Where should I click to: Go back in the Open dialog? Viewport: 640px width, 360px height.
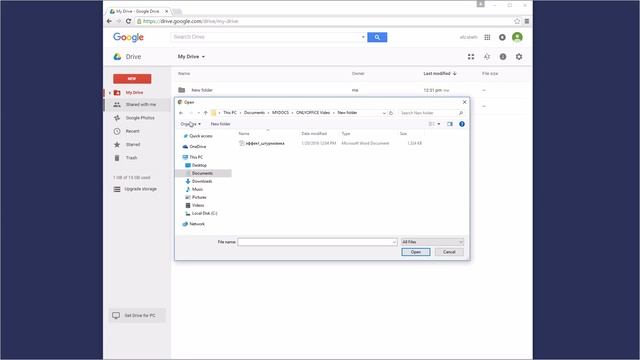click(x=181, y=113)
